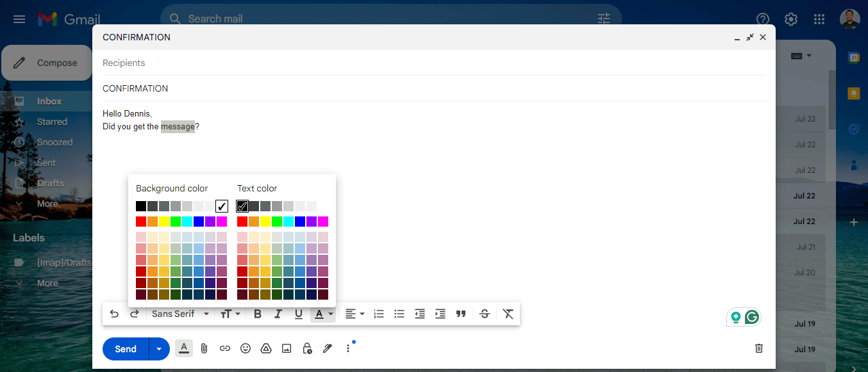The width and height of the screenshot is (868, 372).
Task: Select bright green background color swatch
Action: (x=176, y=222)
